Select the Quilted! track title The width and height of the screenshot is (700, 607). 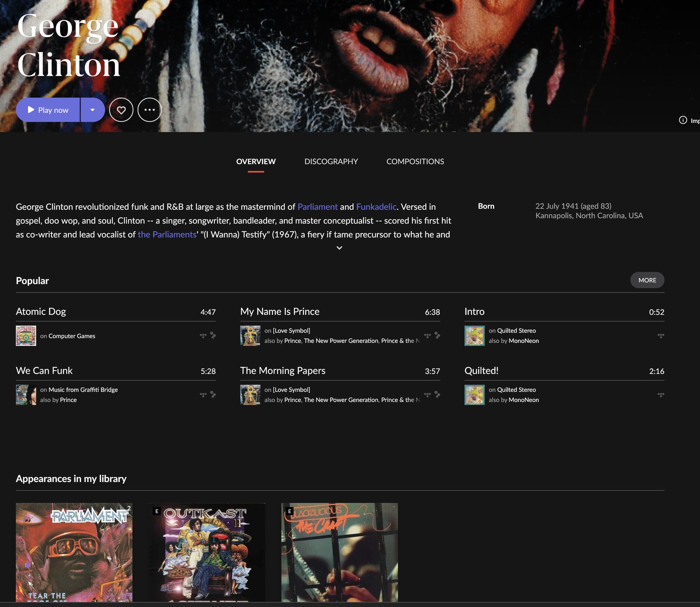[481, 371]
